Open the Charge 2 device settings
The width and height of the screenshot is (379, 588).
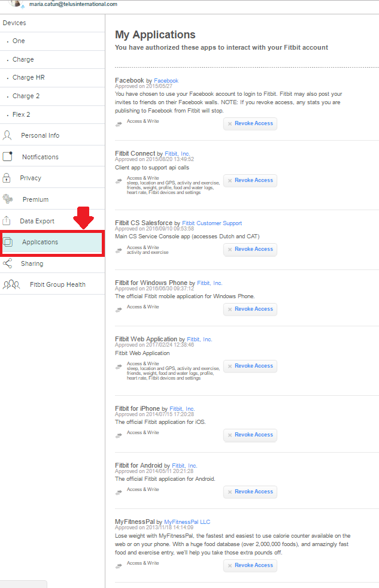53,96
